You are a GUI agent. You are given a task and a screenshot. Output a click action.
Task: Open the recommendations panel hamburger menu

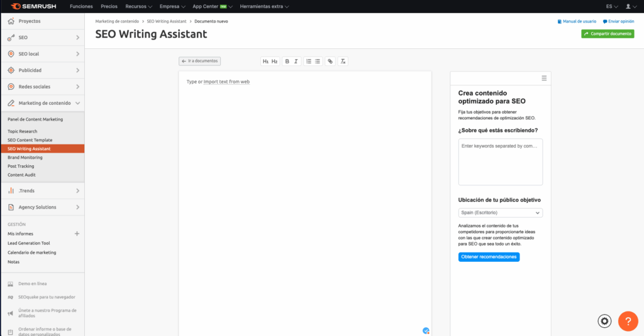[x=544, y=78]
